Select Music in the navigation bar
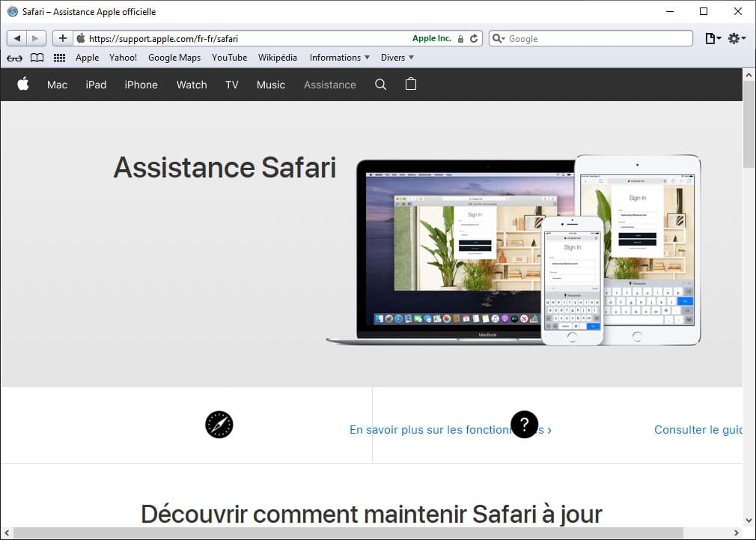 point(271,85)
